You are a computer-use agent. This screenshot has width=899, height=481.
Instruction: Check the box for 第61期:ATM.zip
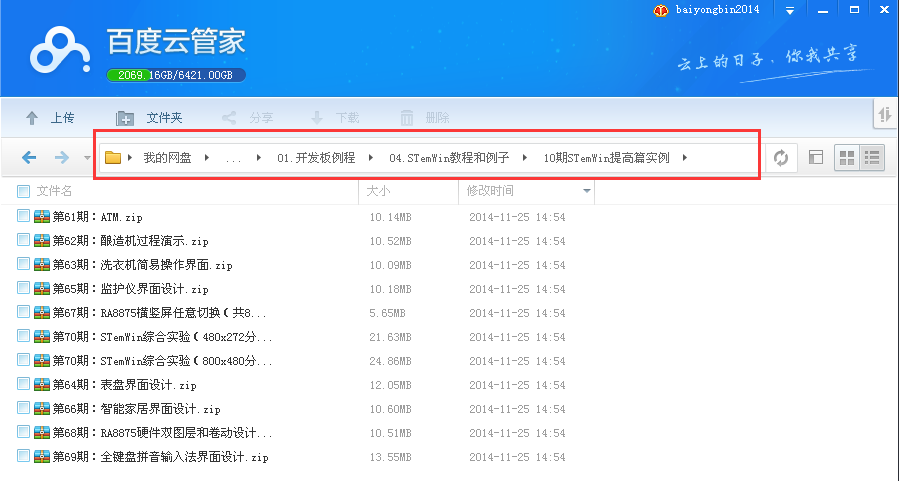click(x=24, y=216)
